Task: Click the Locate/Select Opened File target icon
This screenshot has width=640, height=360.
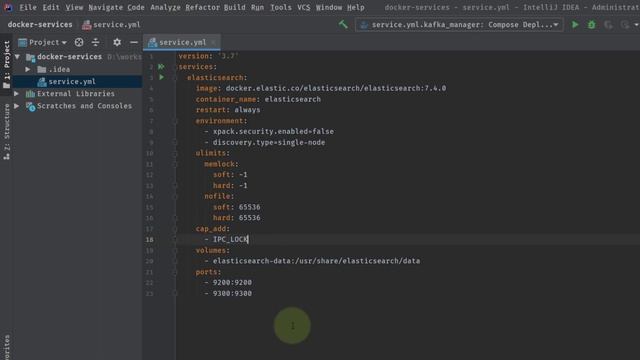Action: 79,42
